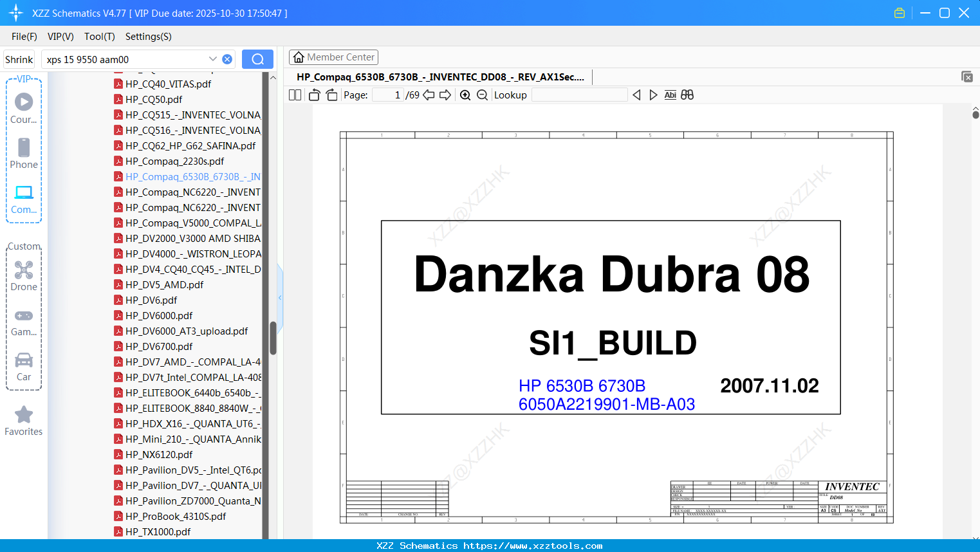Open HP_NX6120.pdf
The width and height of the screenshot is (980, 552).
159,455
